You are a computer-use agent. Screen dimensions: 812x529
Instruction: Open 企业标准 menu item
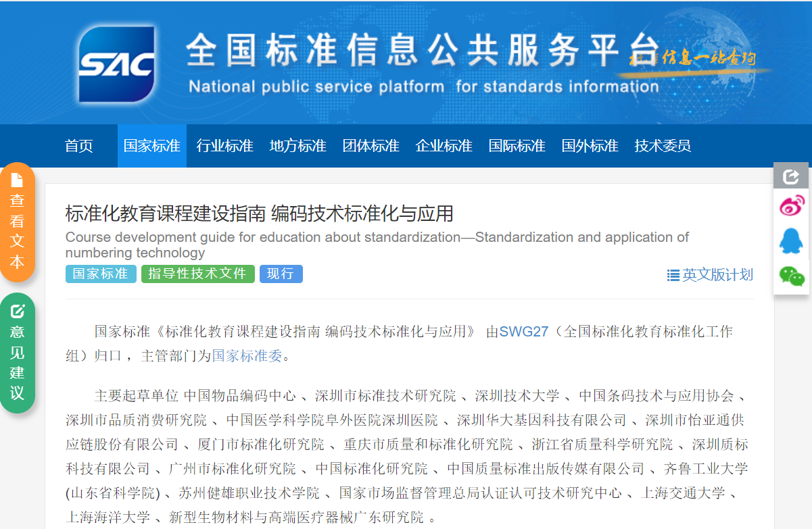(x=444, y=146)
